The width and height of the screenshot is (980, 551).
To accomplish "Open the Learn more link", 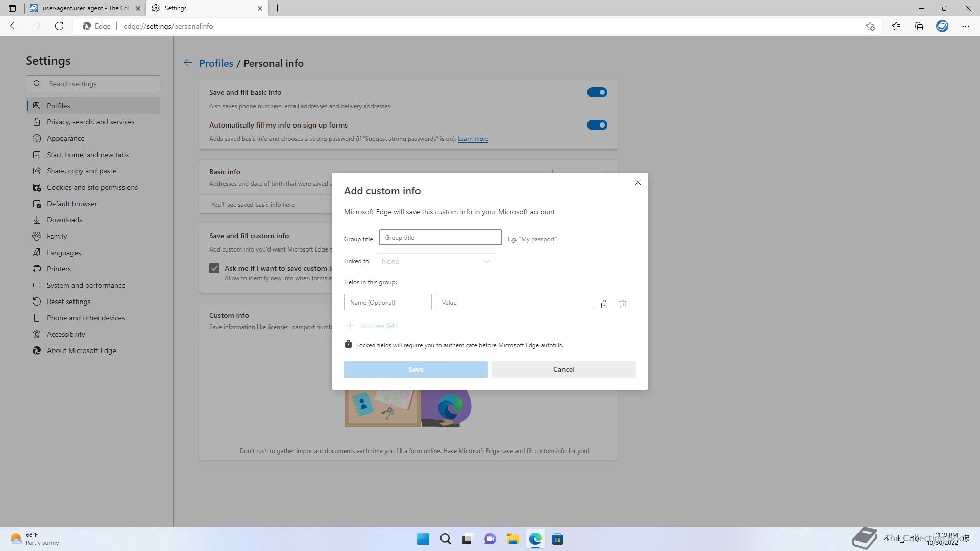I will click(x=473, y=139).
